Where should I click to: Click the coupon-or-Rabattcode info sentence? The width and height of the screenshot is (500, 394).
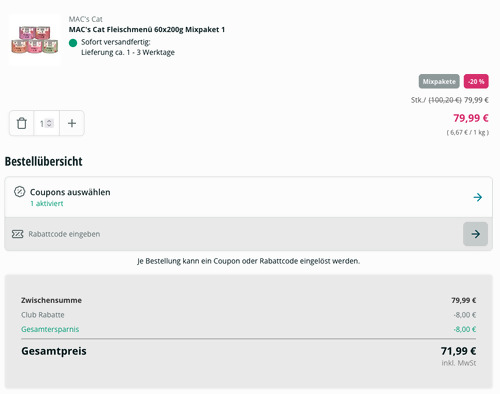tap(249, 261)
